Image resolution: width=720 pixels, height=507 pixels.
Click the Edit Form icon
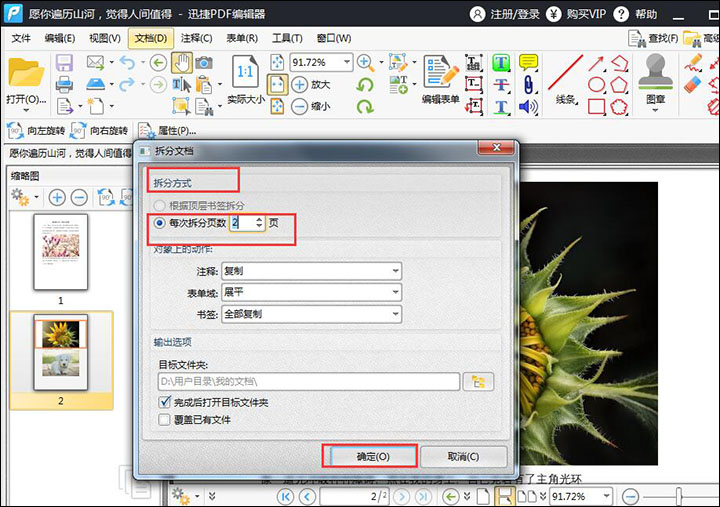440,74
